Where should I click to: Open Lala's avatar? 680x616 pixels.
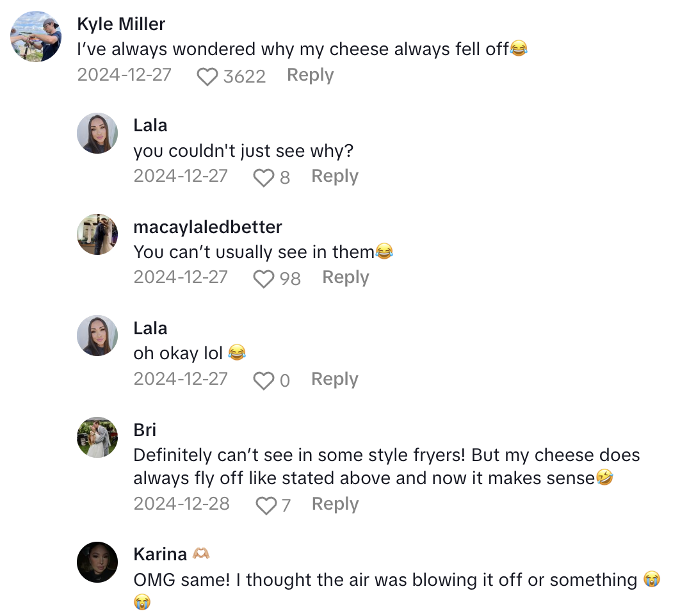tap(97, 133)
